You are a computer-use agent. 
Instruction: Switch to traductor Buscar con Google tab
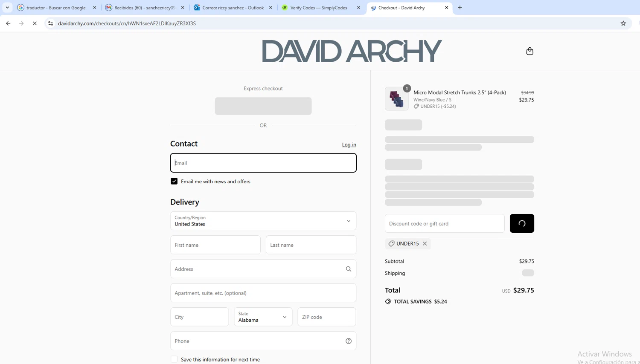(x=56, y=8)
